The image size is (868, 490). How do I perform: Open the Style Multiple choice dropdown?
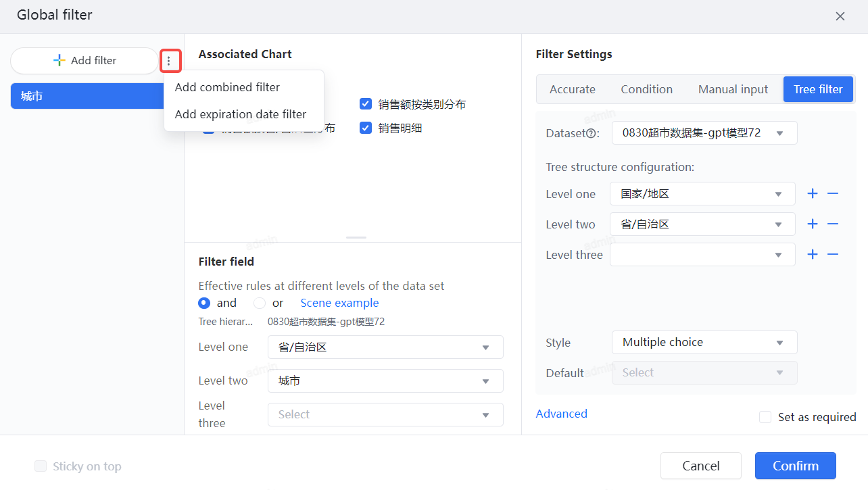tap(704, 342)
